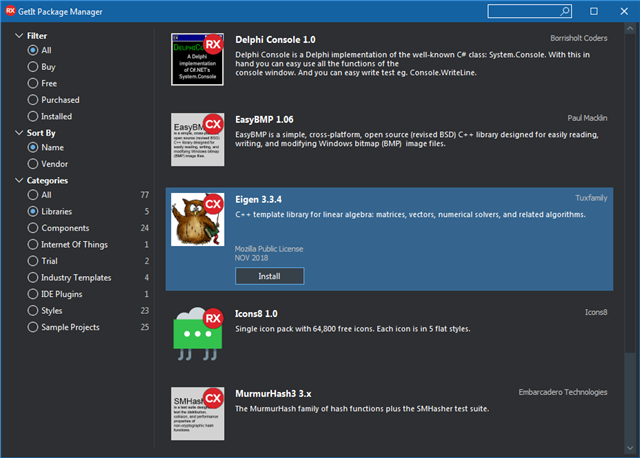Click the package list scrollbar thumb
The height and width of the screenshot is (458, 640).
point(630,193)
